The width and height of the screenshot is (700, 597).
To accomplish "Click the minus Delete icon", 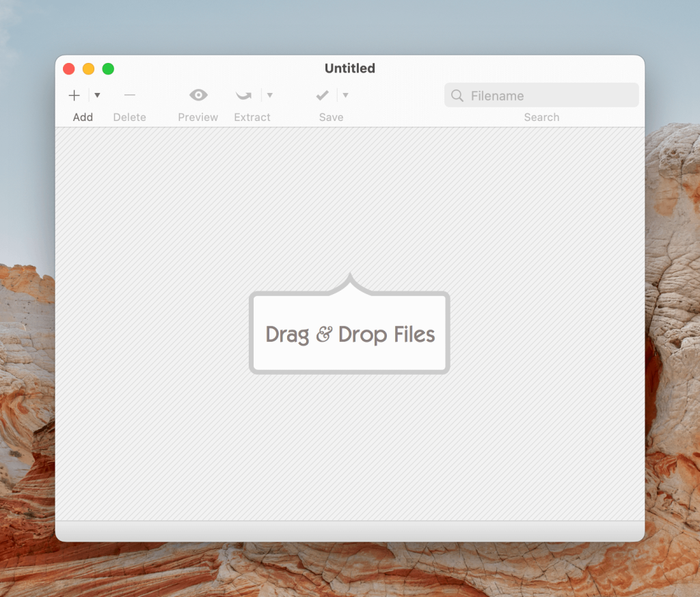I will tap(130, 96).
